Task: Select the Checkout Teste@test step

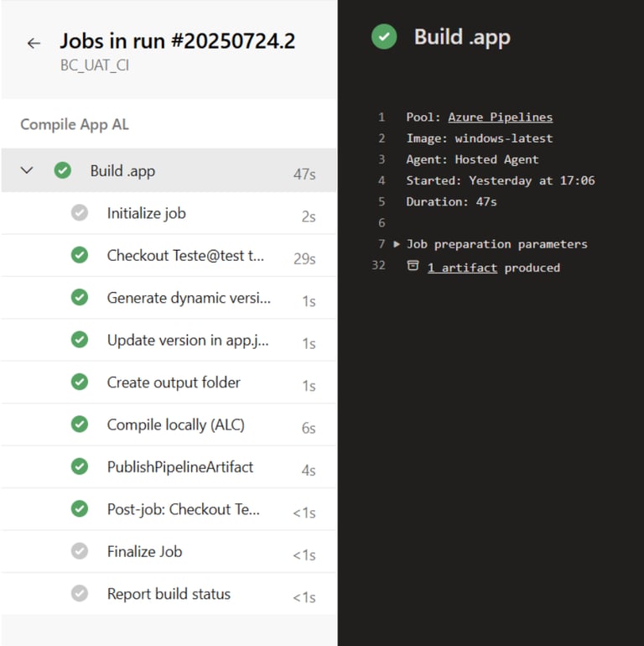Action: point(185,256)
